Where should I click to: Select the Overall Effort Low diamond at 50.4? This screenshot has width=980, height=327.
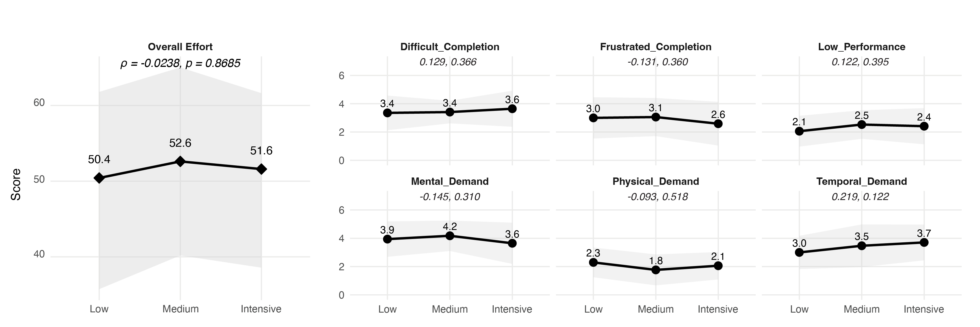point(99,178)
